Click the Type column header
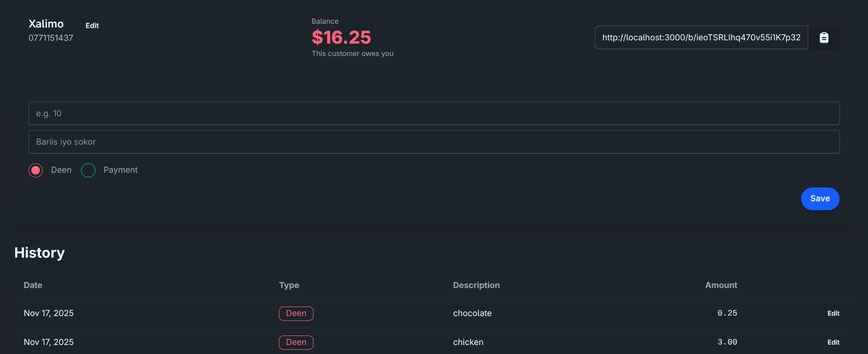Viewport: 868px width, 354px height. click(289, 285)
